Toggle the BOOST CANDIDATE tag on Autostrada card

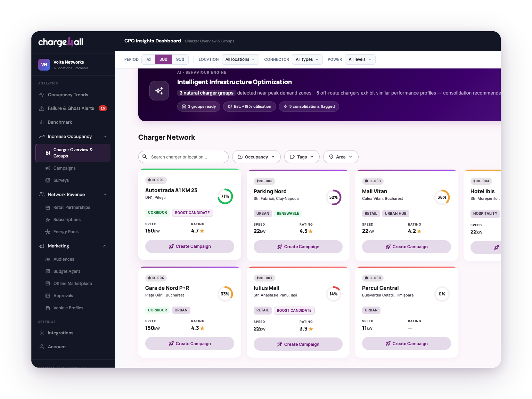point(193,213)
